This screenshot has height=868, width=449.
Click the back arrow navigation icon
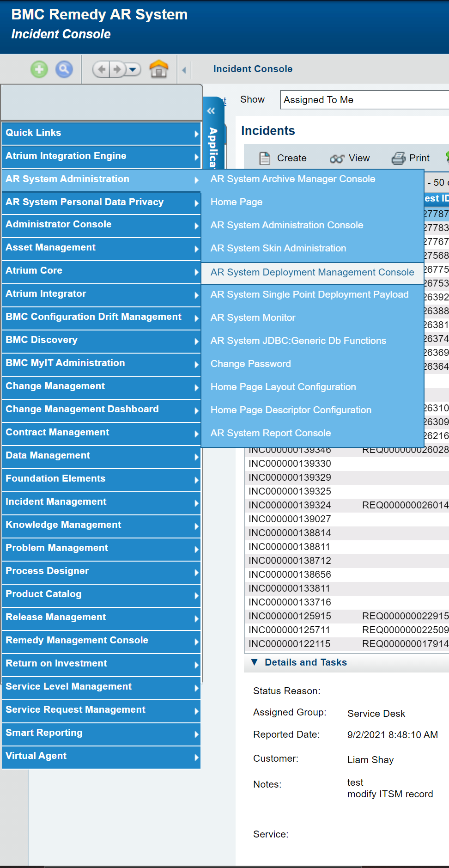102,70
